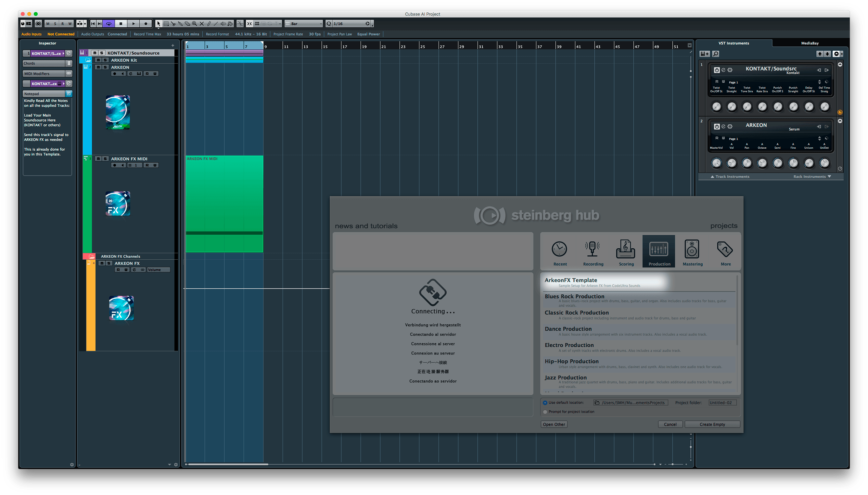Start playback with the Play button

[134, 23]
